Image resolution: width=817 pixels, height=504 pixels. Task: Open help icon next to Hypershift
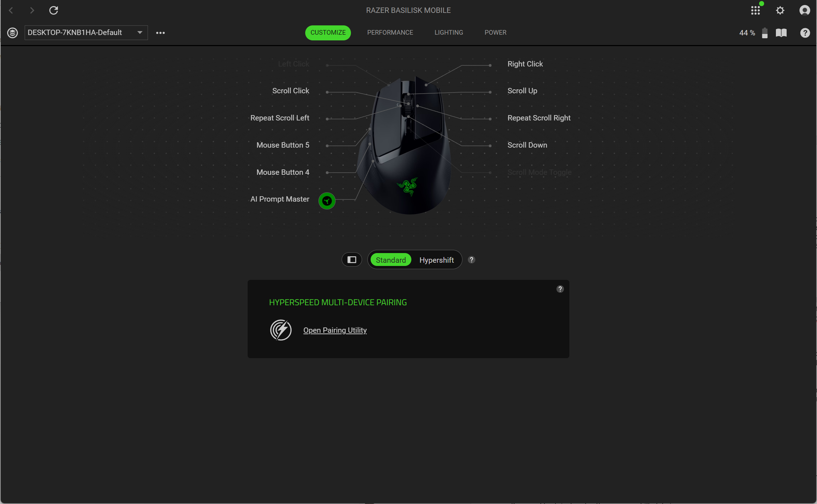pyautogui.click(x=472, y=260)
